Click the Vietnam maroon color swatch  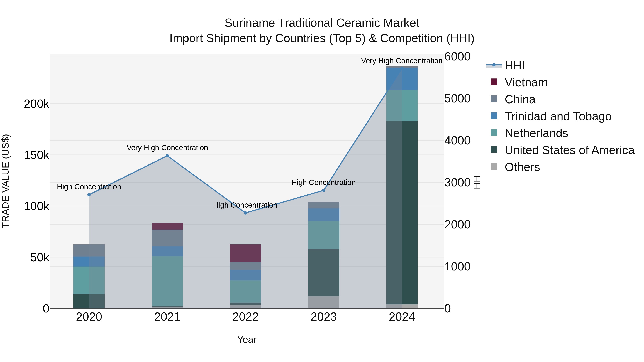pos(494,82)
